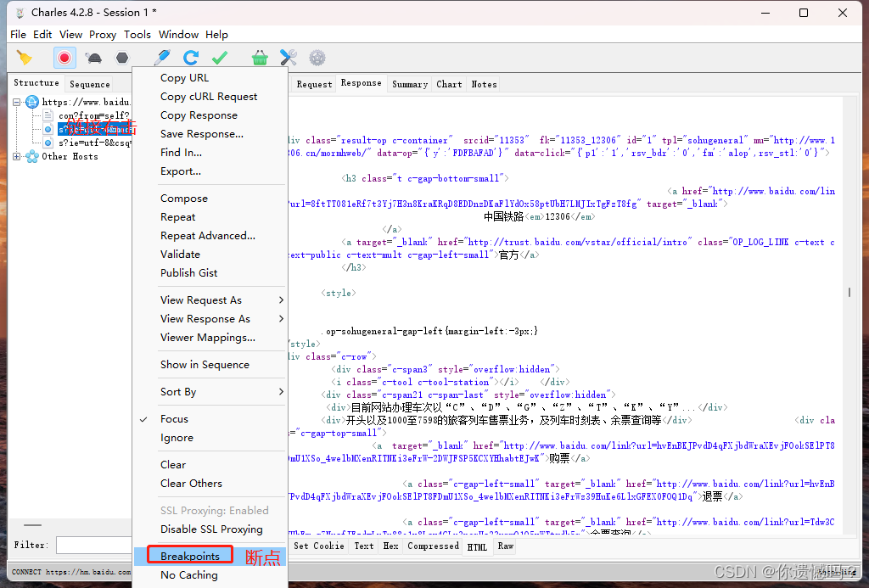This screenshot has height=588, width=869.
Task: Switch to the Structure tab
Action: pos(36,83)
